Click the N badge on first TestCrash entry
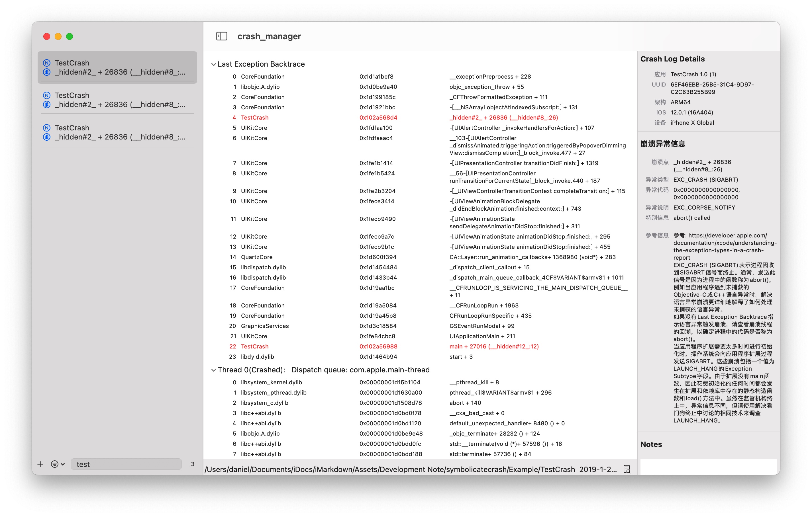 [47, 63]
